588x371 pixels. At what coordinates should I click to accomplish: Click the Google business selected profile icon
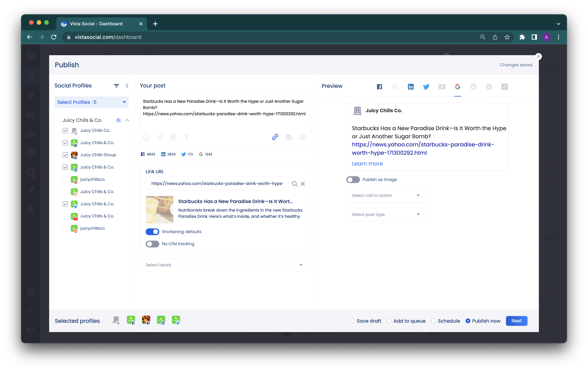[116, 321]
